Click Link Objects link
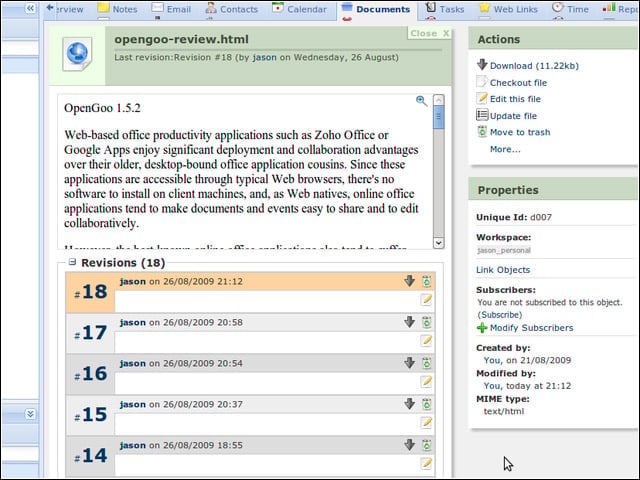The image size is (640, 480). coord(503,270)
